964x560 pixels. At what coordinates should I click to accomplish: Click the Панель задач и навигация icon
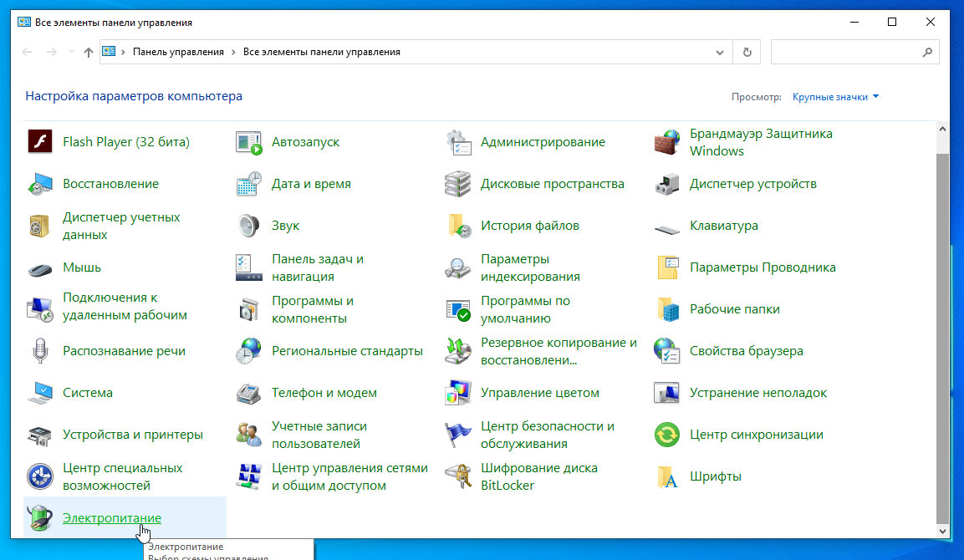[249, 267]
